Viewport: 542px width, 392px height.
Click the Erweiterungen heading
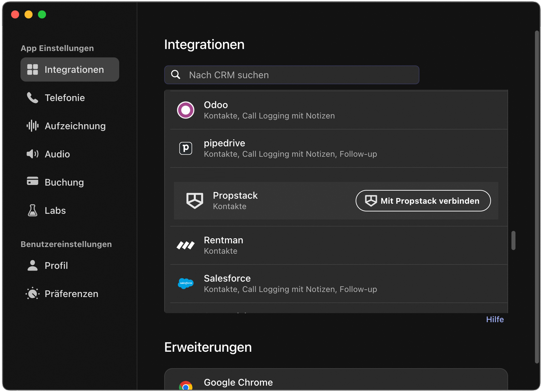pyautogui.click(x=208, y=347)
